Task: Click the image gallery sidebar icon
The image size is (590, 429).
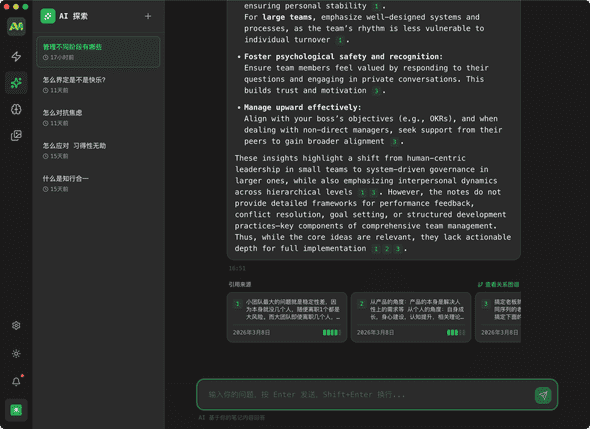Action: tap(16, 135)
